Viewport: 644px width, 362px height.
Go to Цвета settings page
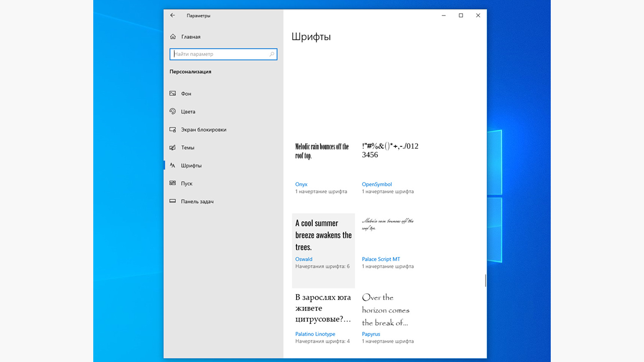coord(188,112)
